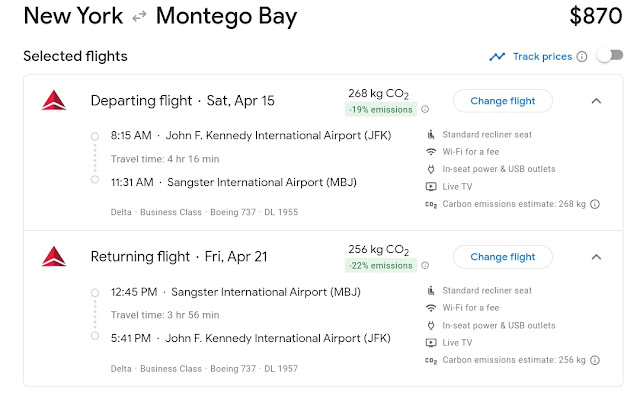The height and width of the screenshot is (402, 640).
Task: Click the Wi-Fi icon on departing flight
Action: pos(431,152)
